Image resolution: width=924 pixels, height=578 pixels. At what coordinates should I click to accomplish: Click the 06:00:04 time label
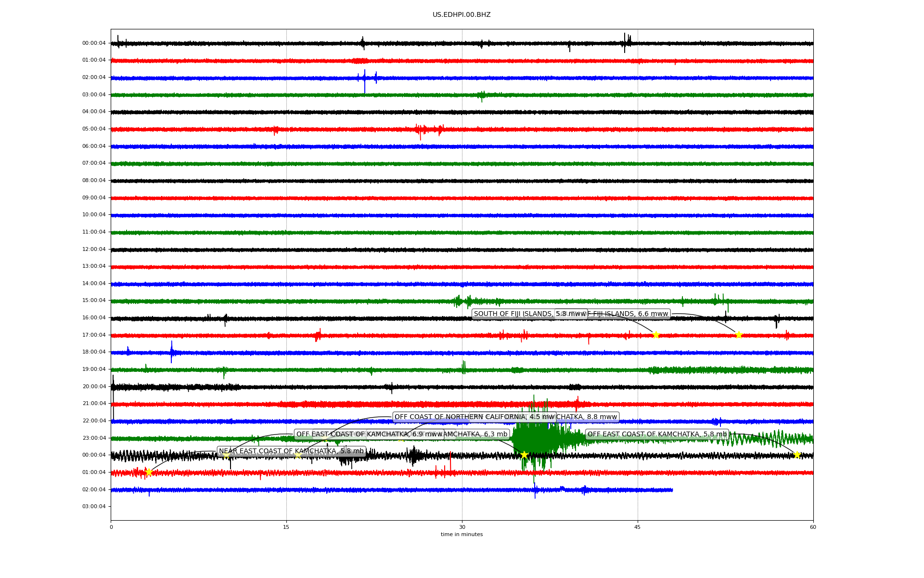click(94, 146)
